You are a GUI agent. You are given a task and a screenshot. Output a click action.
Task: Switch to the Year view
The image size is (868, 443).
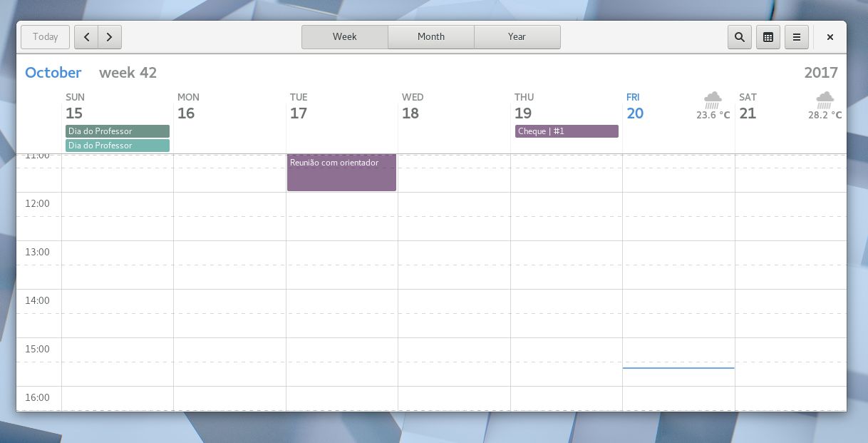click(x=517, y=37)
